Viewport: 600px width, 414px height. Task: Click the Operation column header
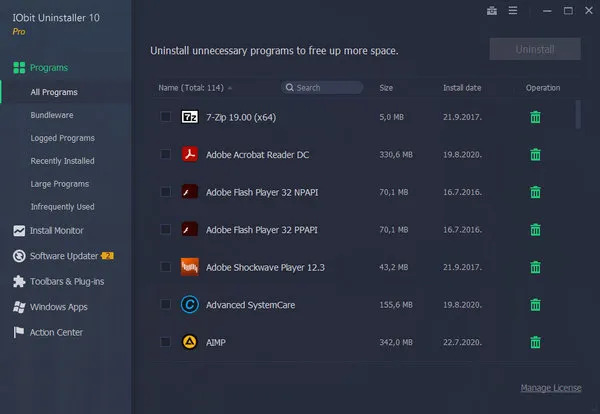pos(543,88)
